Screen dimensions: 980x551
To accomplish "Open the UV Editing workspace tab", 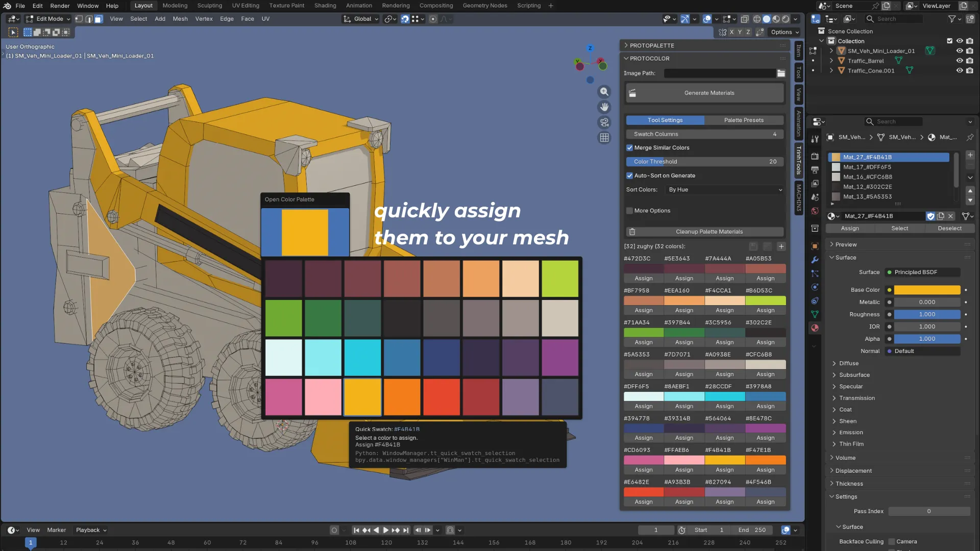I will (x=246, y=6).
